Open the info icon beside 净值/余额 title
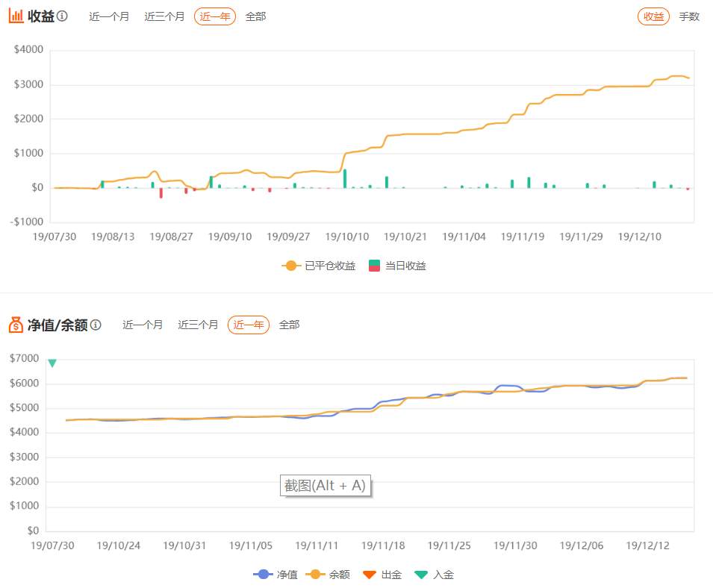This screenshot has width=713, height=588. [x=96, y=325]
